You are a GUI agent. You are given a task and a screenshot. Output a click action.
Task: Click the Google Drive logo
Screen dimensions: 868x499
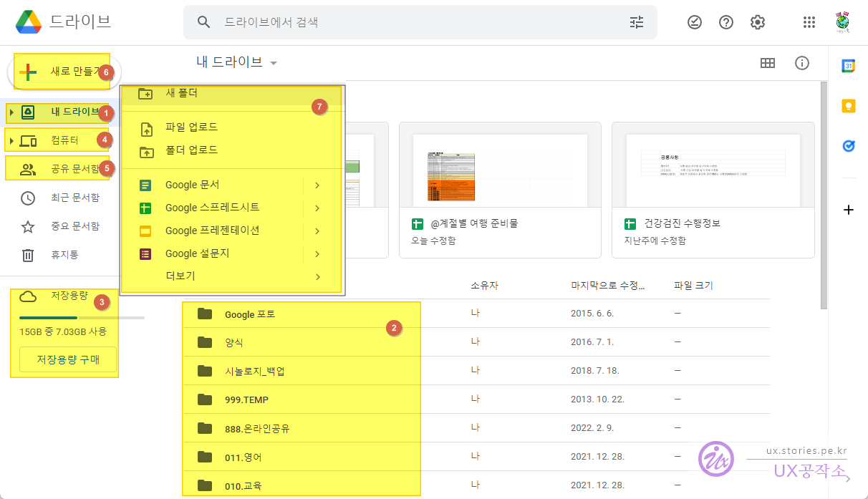(29, 21)
